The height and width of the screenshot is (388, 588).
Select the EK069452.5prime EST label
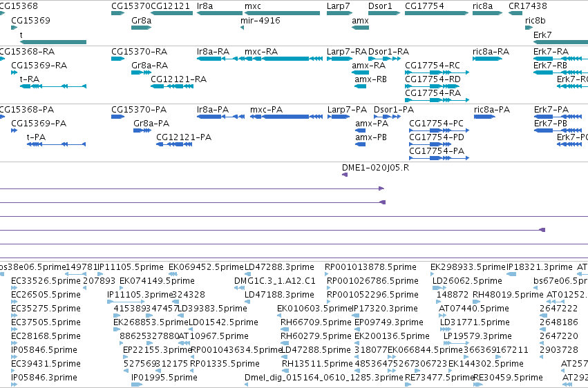[206, 267]
